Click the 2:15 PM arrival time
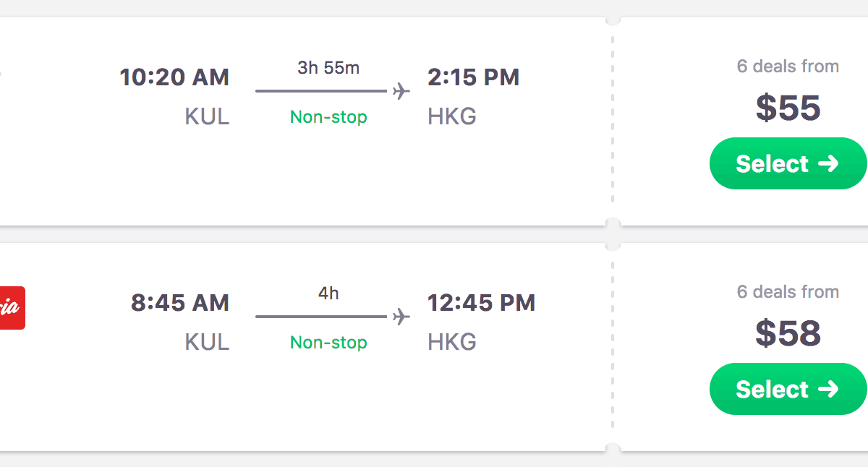This screenshot has height=467, width=868. point(473,77)
